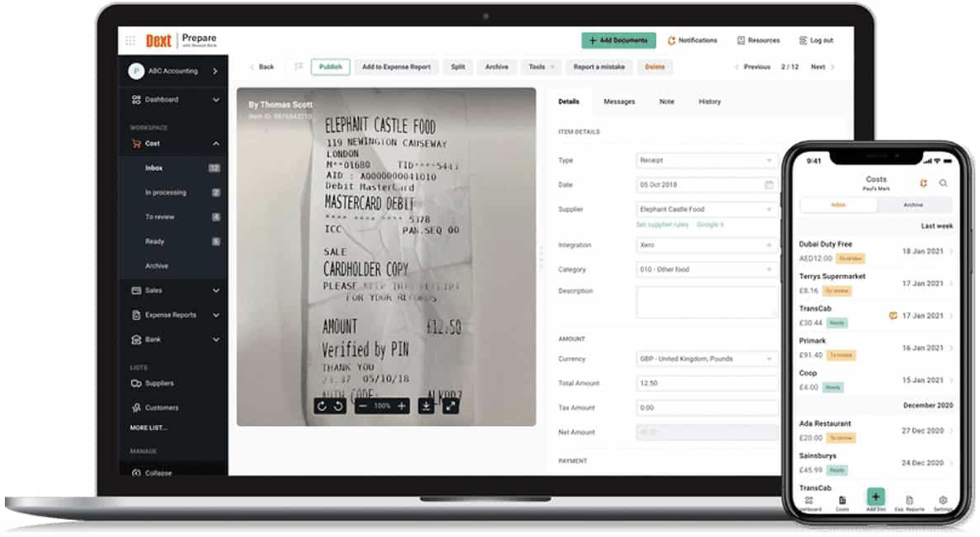Collapse the sidebar with Collapse icon
Image resolution: width=980 pixels, height=537 pixels.
(136, 473)
